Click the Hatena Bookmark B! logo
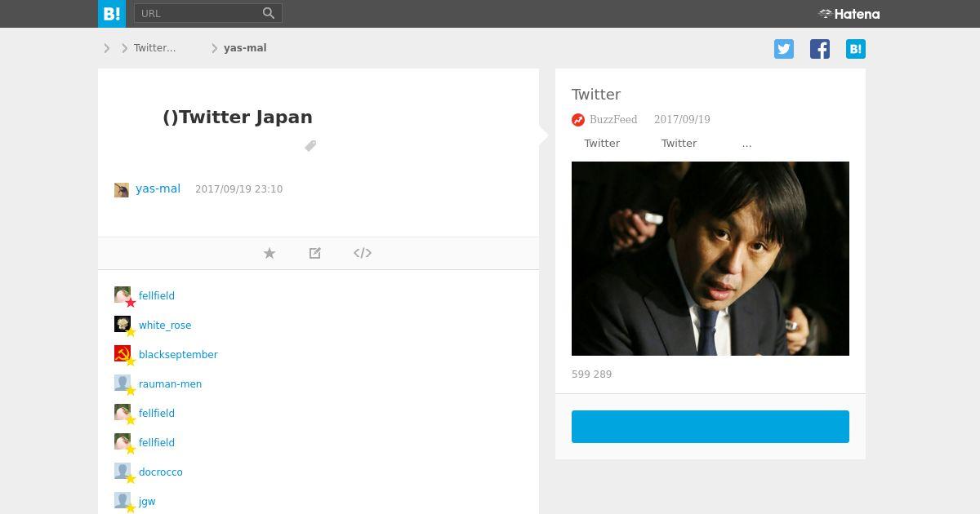This screenshot has height=514, width=980. click(112, 14)
